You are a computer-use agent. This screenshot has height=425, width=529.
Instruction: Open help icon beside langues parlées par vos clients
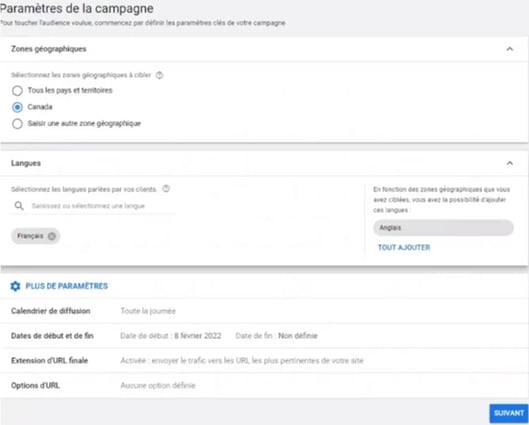coord(166,189)
